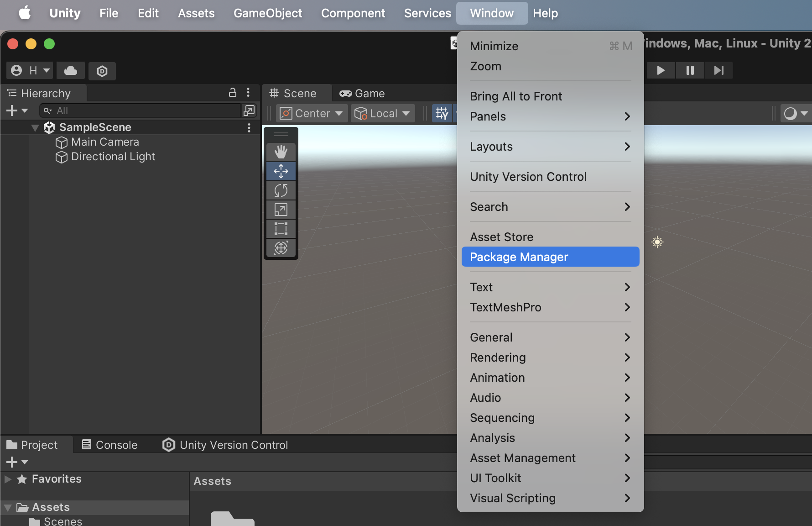This screenshot has height=526, width=812.
Task: Choose Asset Store menu entry
Action: 551,237
